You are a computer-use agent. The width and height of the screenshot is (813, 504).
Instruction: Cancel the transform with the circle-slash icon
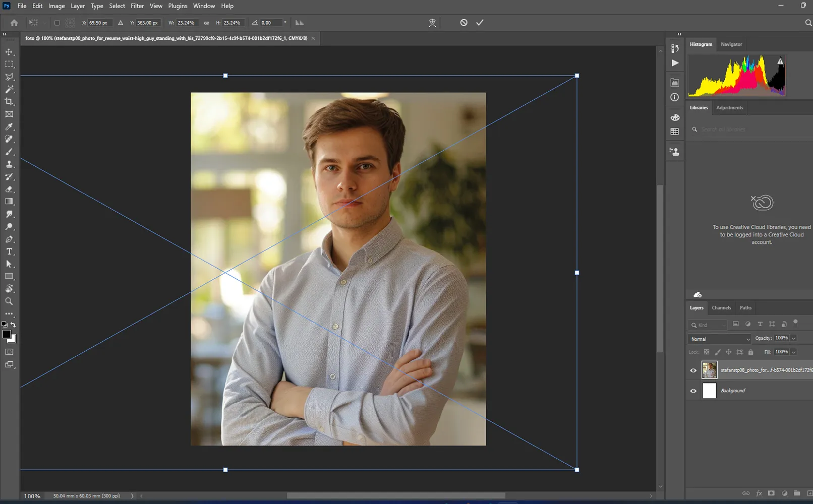pyautogui.click(x=463, y=23)
